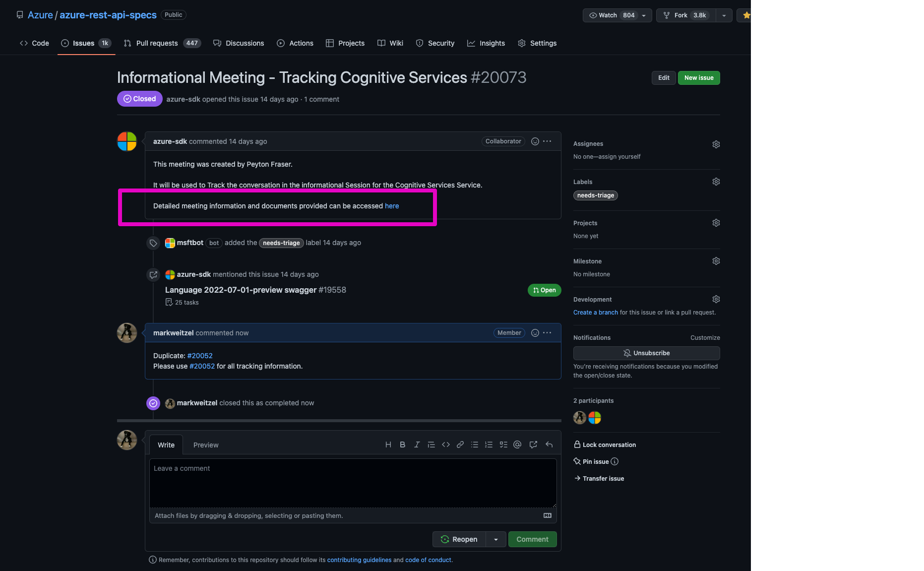Click assign yourself link
This screenshot has height=571, width=924.
click(619, 157)
